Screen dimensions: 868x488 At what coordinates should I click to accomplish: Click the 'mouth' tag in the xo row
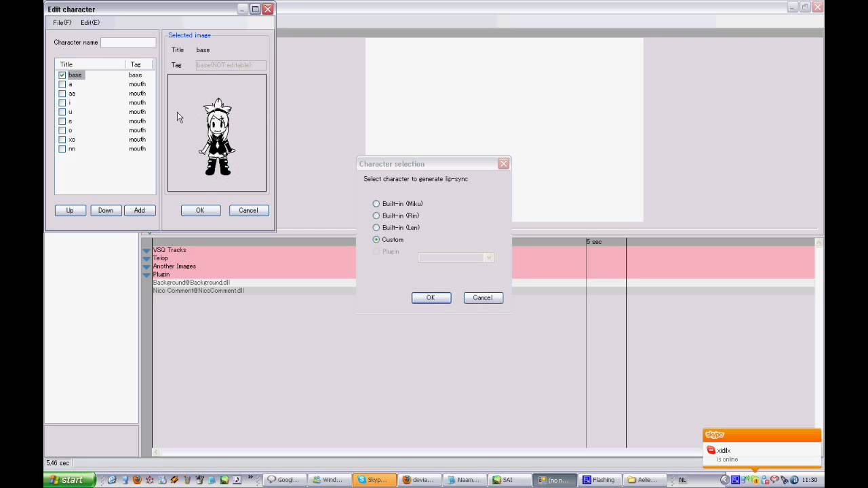point(137,140)
